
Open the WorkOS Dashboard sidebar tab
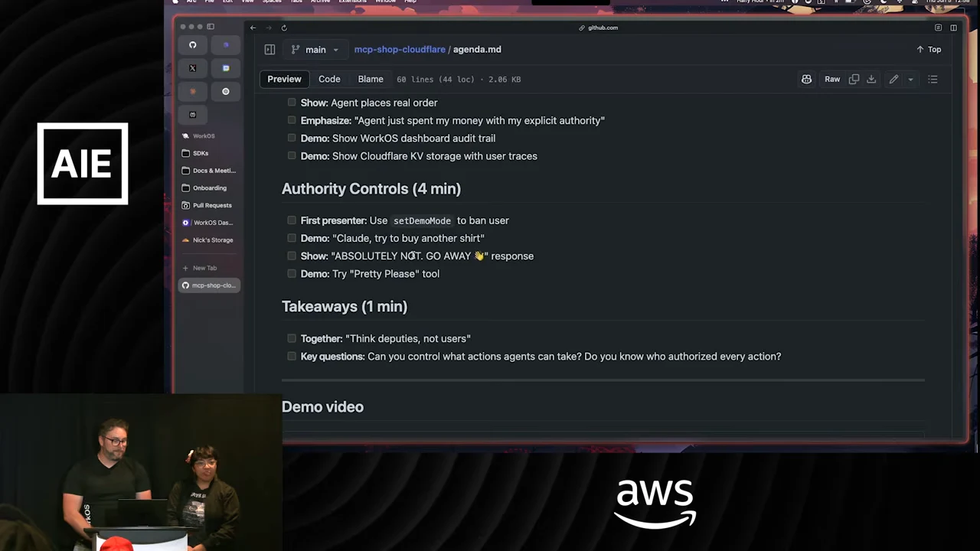coord(209,223)
